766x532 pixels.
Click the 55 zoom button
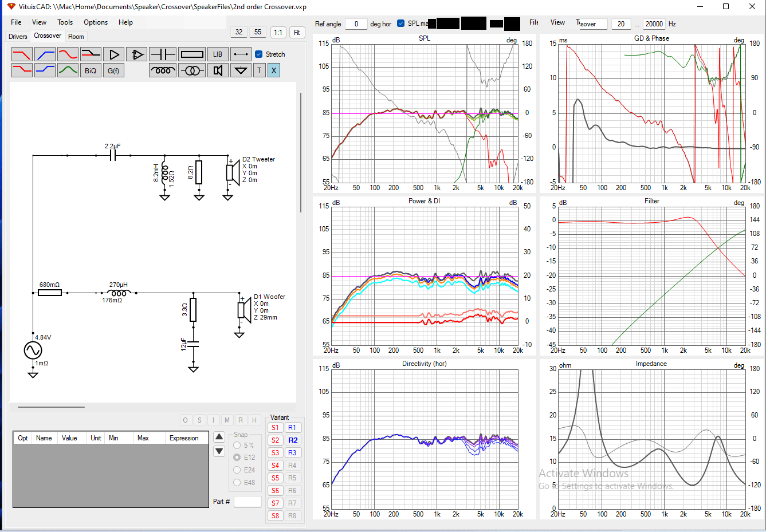coord(258,32)
